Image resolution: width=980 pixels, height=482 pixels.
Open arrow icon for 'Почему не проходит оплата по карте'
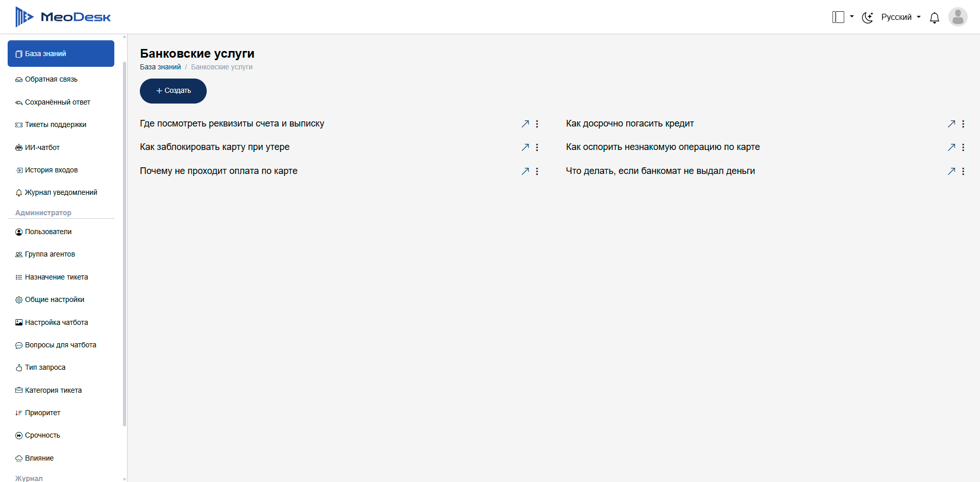(x=525, y=171)
